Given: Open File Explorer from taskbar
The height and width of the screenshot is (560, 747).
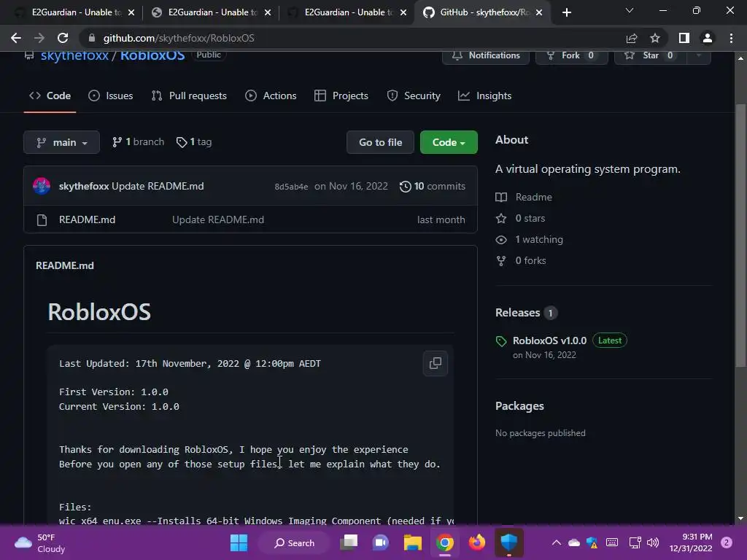Looking at the screenshot, I should [413, 542].
